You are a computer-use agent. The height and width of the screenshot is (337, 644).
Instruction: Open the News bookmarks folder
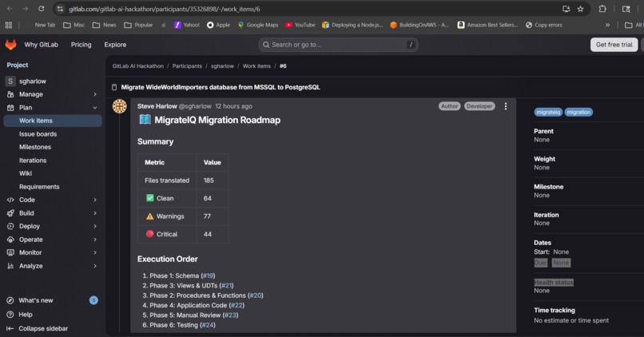(105, 25)
